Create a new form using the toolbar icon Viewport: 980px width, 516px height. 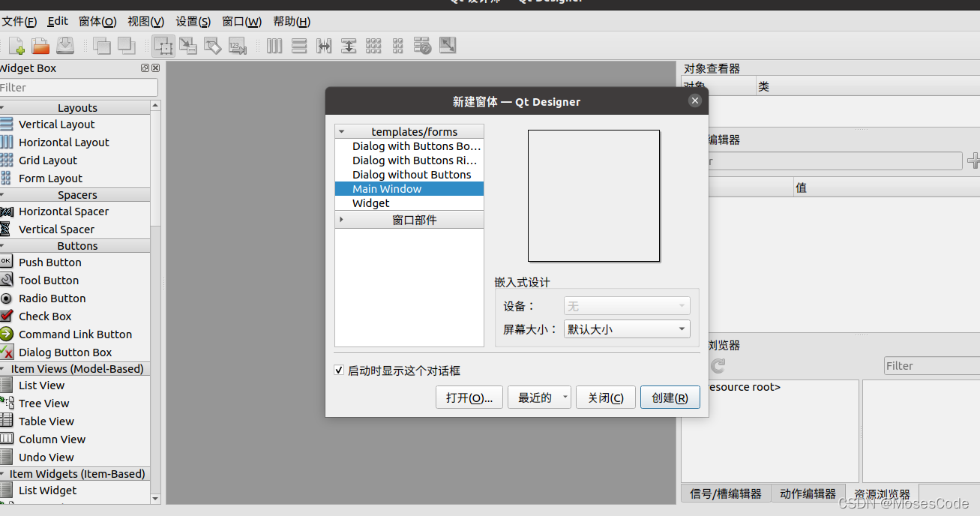tap(16, 46)
